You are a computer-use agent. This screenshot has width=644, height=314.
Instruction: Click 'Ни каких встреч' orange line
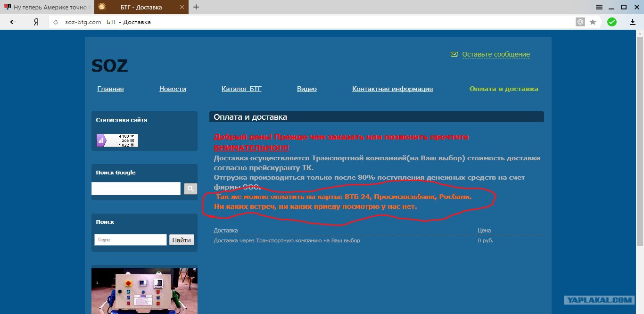[x=315, y=207]
